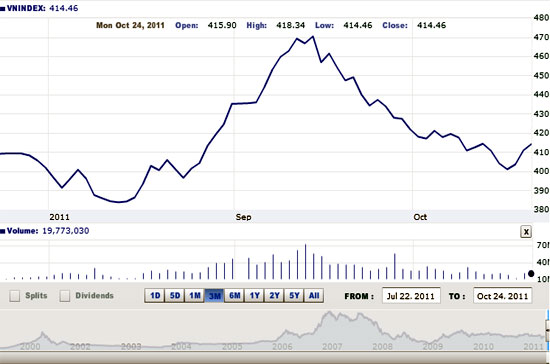Click the volume value 19,773,030
Screen dimensions: 550x364
click(x=66, y=231)
